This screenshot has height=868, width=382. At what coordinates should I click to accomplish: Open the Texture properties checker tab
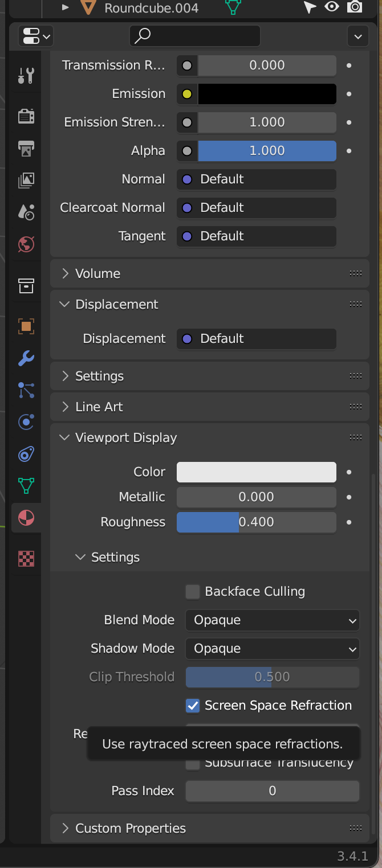26,559
